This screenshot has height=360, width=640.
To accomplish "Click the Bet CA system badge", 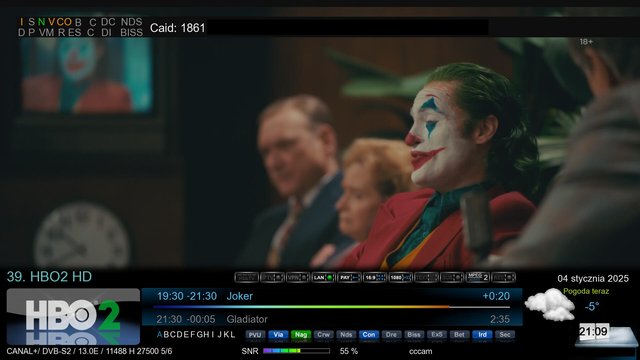I will coord(459,335).
